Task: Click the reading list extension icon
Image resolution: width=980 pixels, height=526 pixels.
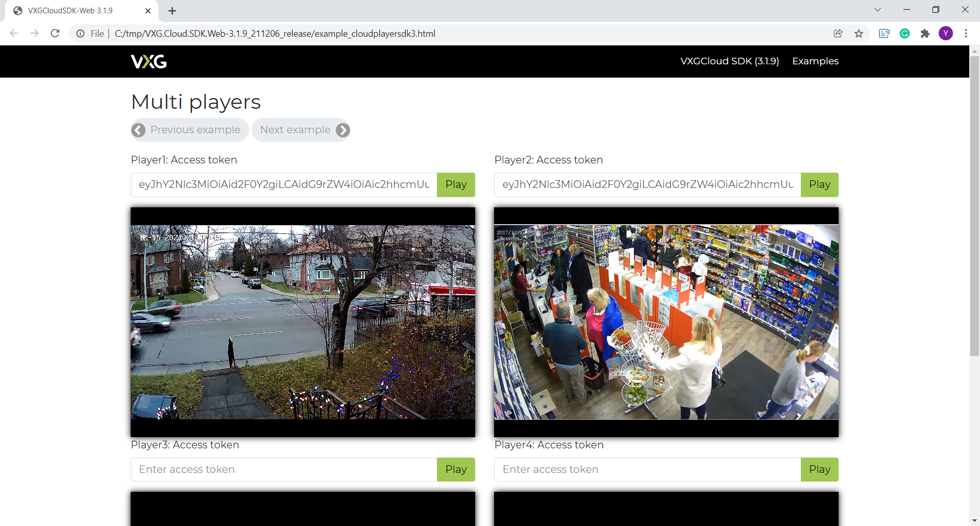Action: (884, 34)
